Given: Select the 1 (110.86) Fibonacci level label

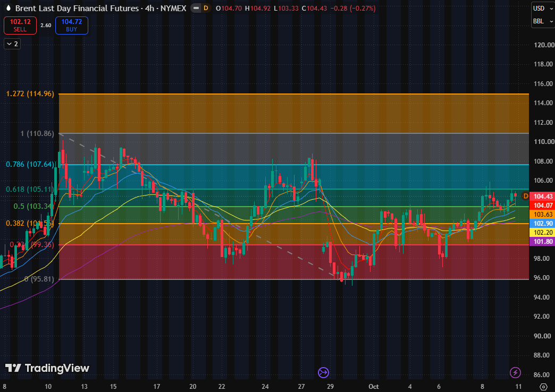Looking at the screenshot, I should pyautogui.click(x=37, y=133).
